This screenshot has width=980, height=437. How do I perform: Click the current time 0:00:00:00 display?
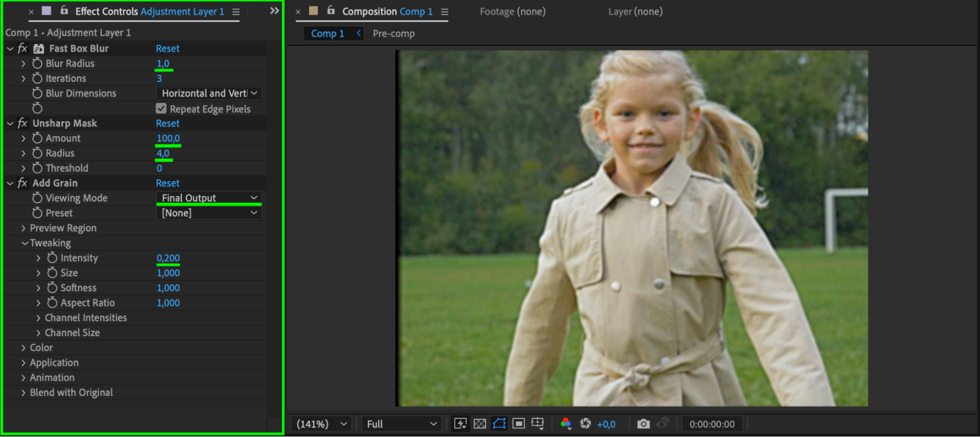tap(711, 424)
